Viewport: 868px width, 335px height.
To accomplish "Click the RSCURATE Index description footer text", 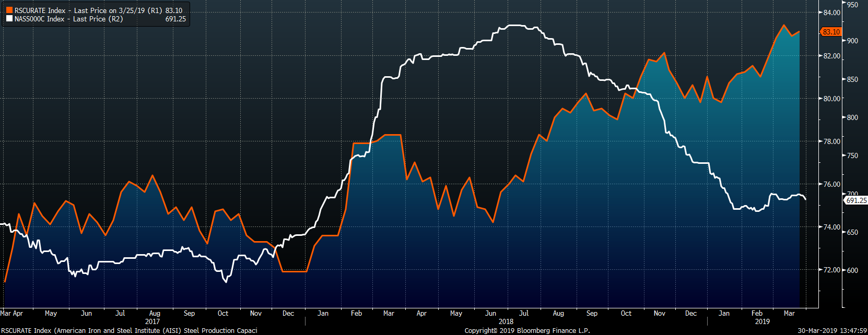I will click(x=129, y=330).
